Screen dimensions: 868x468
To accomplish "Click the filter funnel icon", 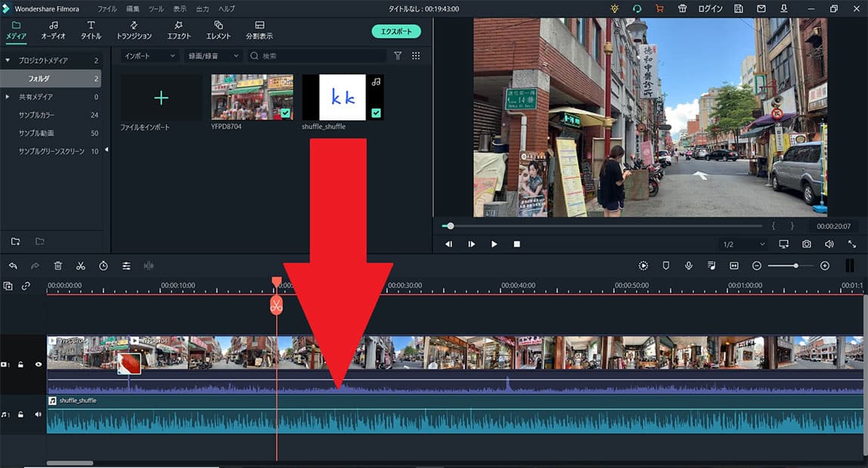I will coord(398,56).
